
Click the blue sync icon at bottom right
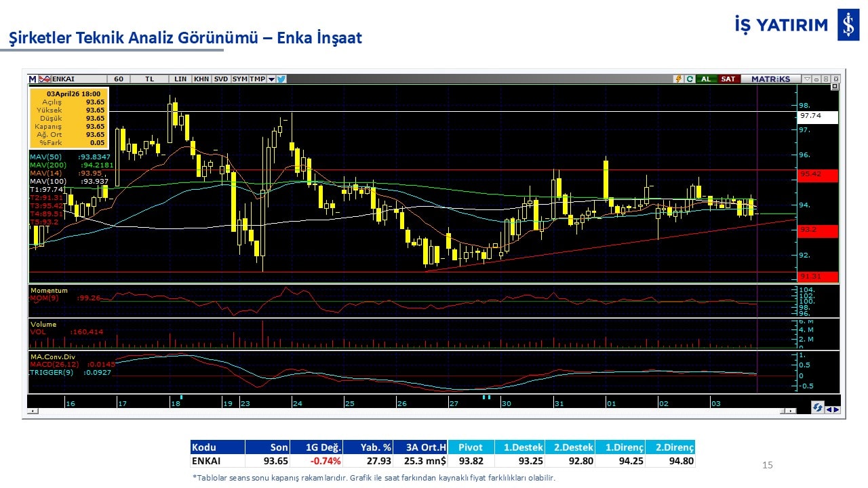[818, 408]
